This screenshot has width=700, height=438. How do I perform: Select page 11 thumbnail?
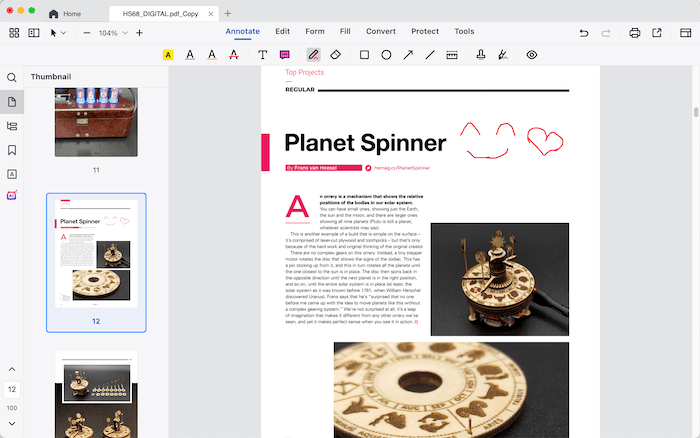96,121
